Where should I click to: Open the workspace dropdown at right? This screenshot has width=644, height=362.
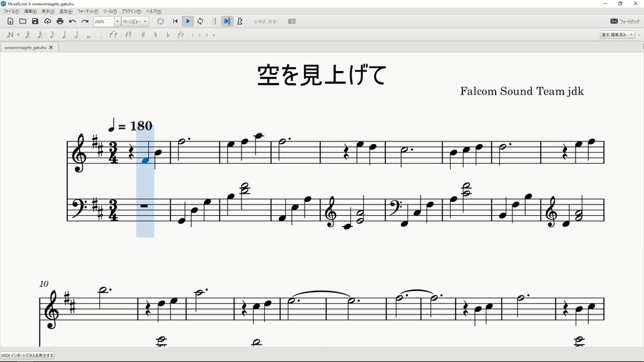[617, 35]
